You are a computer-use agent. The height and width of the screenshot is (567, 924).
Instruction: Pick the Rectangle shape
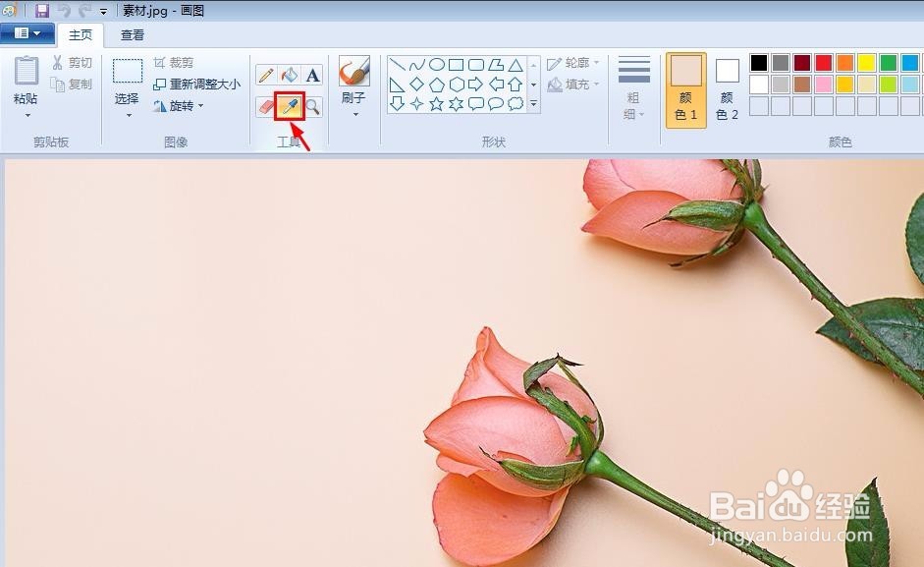(x=456, y=64)
